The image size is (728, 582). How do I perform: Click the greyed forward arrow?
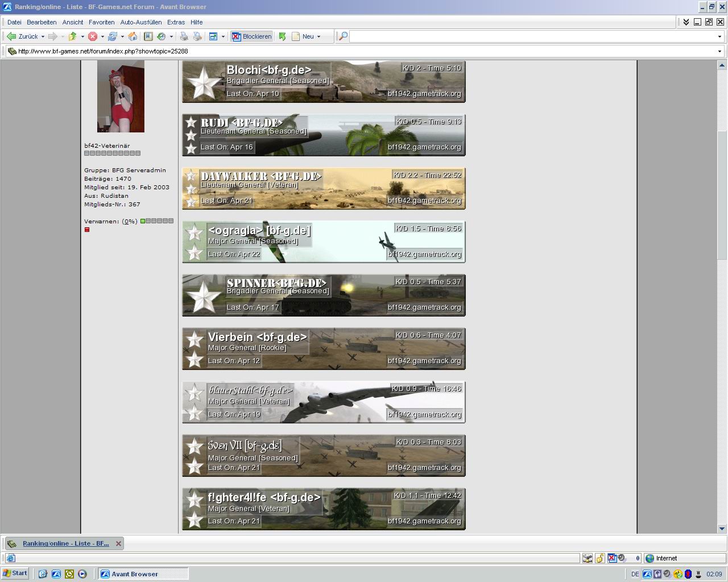(x=52, y=36)
